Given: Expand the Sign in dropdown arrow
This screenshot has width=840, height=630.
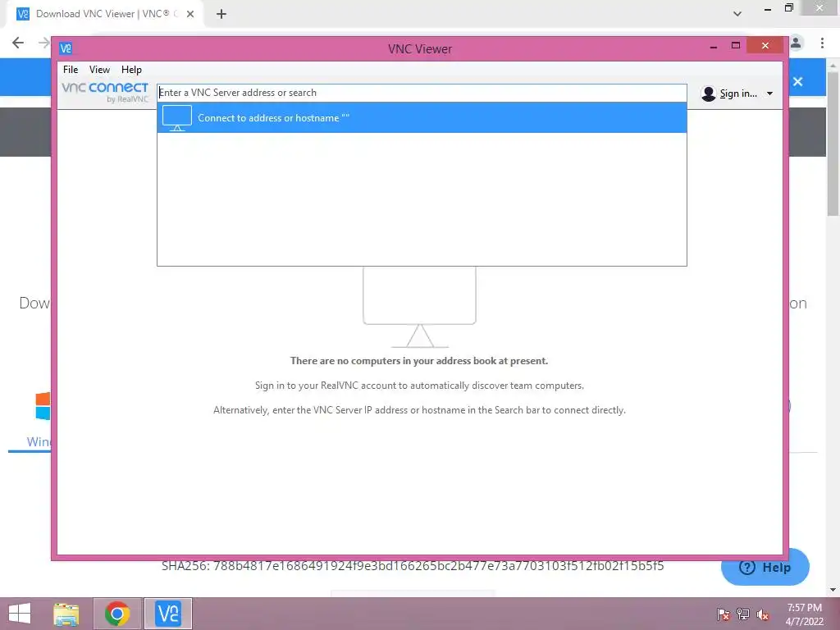Looking at the screenshot, I should (x=769, y=94).
